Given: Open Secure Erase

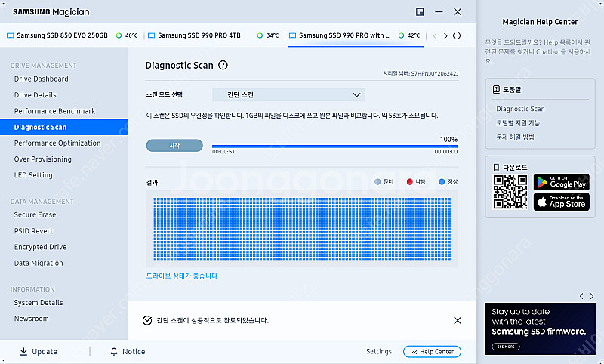Looking at the screenshot, I should pos(35,215).
